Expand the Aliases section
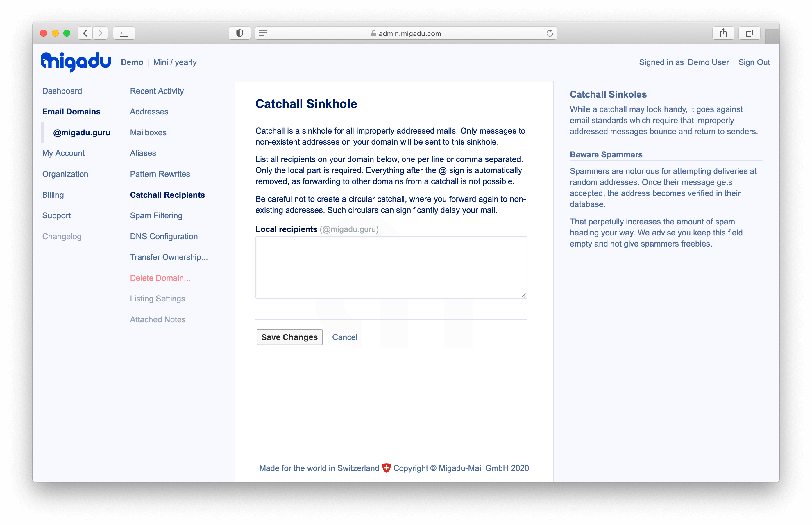 pos(143,152)
